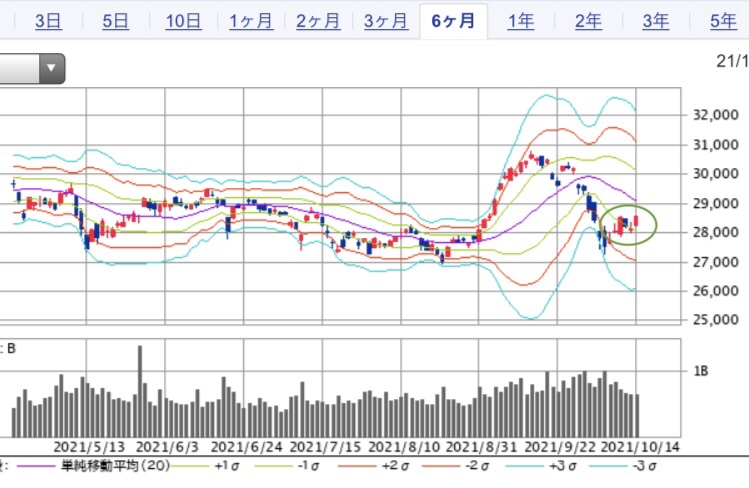749x488 pixels.
Task: Change chart range to 1年
Action: point(520,21)
